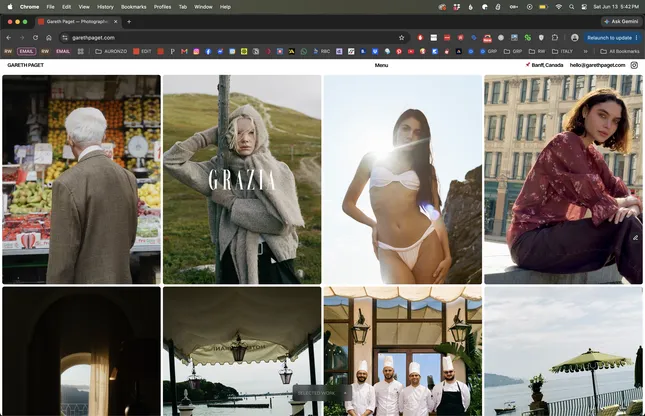Screen dimensions: 645x416
Task: Open the Gmail bookmark icon
Action: (x=184, y=51)
